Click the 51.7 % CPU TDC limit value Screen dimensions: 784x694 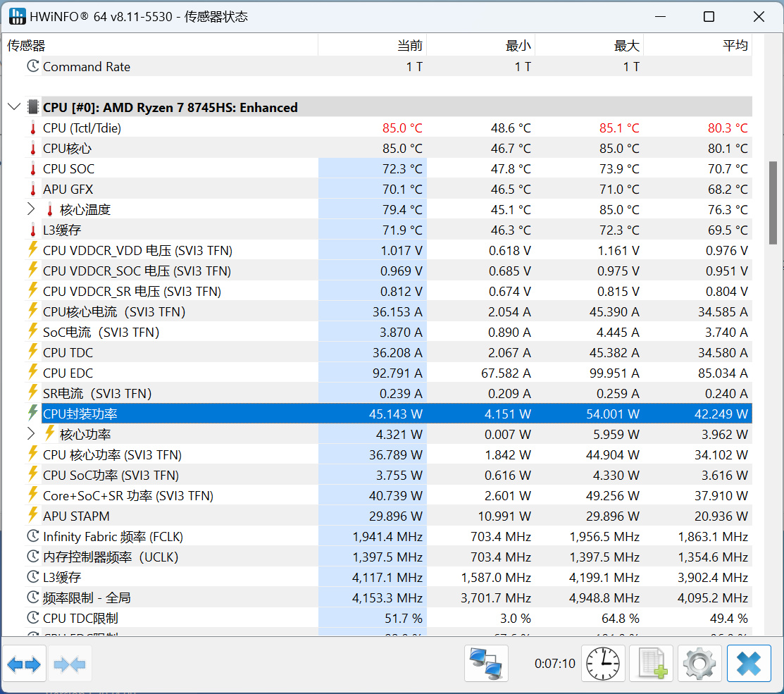[404, 619]
